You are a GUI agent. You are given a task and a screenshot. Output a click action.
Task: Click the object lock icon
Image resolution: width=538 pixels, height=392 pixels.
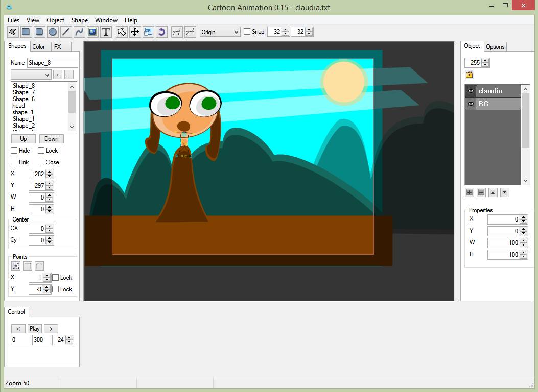pos(470,75)
